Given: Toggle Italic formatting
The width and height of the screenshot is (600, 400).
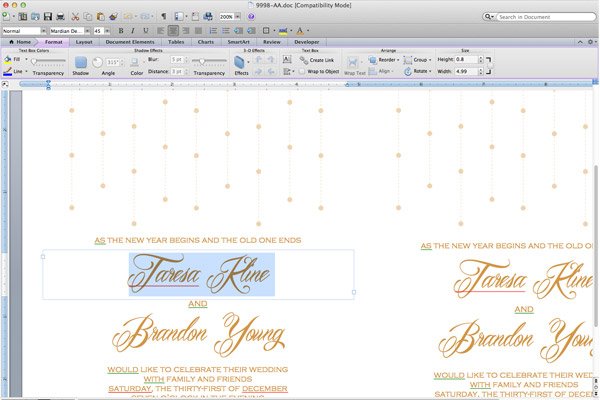Looking at the screenshot, I should (133, 31).
